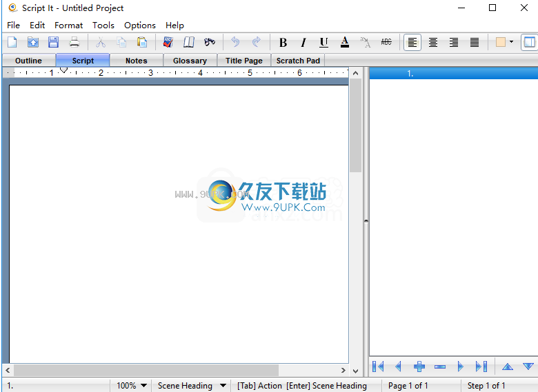538x392 pixels.
Task: Undo the last action
Action: [x=235, y=43]
